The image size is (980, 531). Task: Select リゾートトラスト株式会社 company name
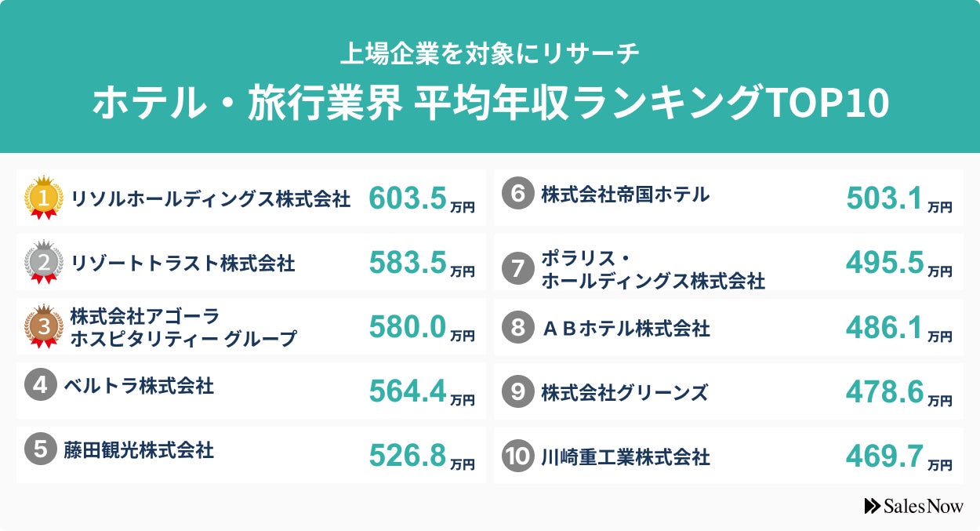[183, 264]
